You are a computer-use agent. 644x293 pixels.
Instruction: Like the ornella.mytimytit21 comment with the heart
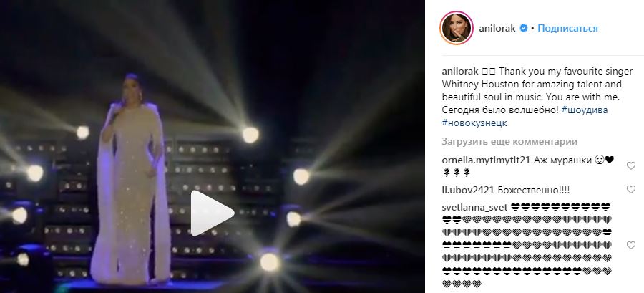coord(631,165)
